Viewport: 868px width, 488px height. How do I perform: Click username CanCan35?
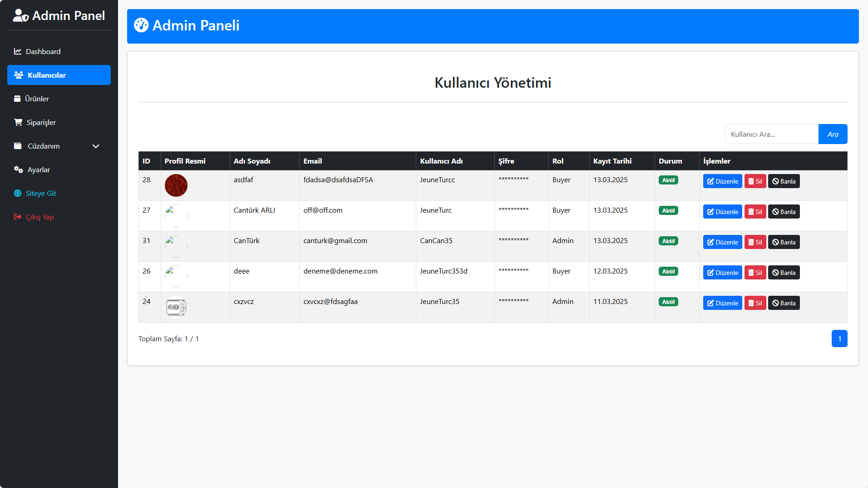click(436, 241)
